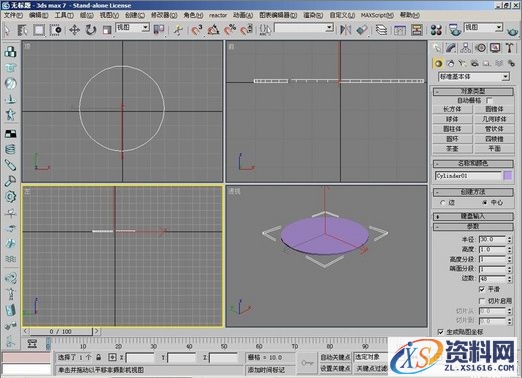Select the Lights category icon

pos(462,63)
